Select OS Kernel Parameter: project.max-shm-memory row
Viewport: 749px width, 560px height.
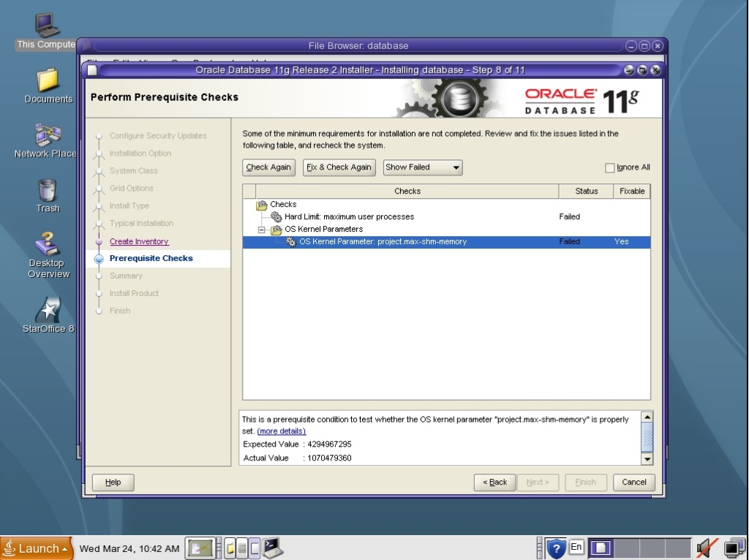(446, 242)
